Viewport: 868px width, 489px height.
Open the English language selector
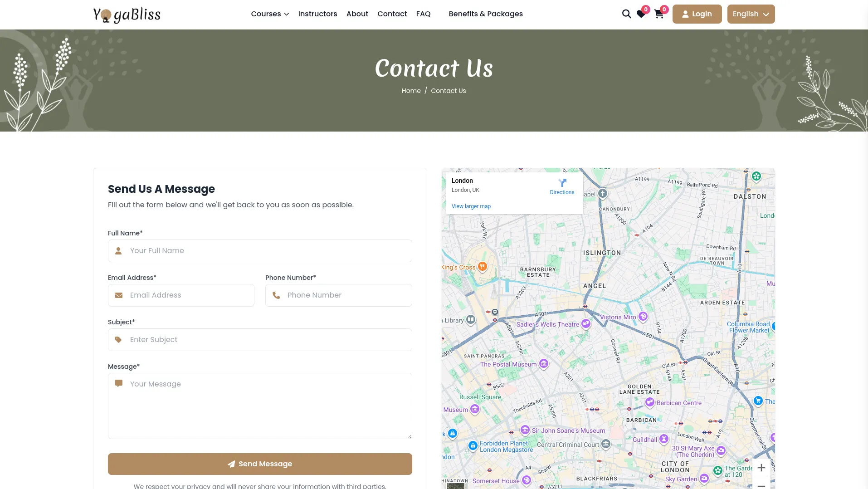751,14
